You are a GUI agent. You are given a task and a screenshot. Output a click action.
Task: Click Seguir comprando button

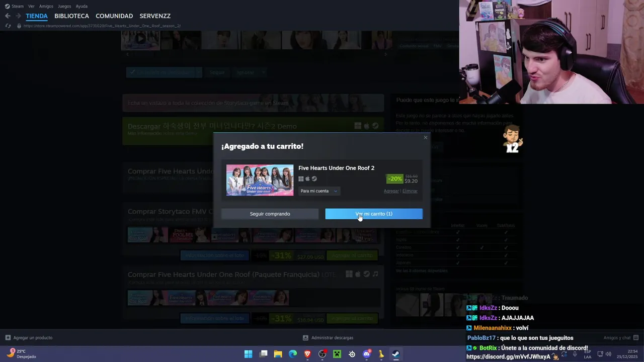[x=270, y=214]
